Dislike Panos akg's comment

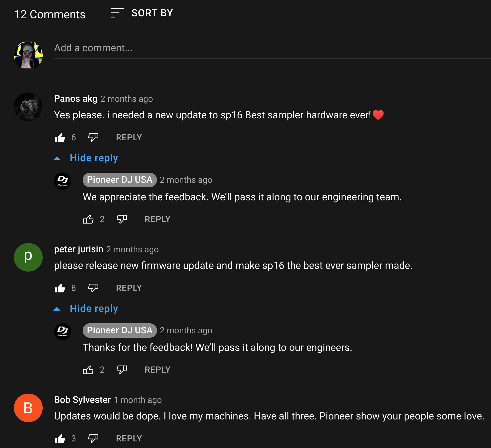(93, 137)
